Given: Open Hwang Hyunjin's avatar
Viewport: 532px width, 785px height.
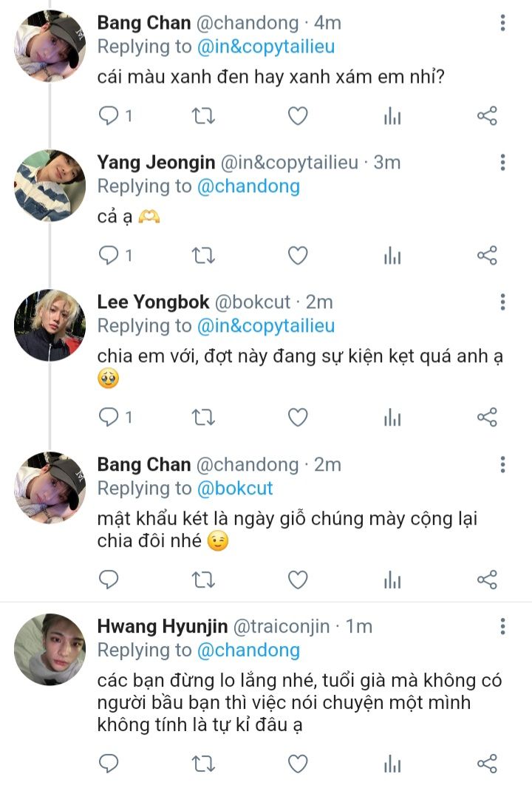Looking at the screenshot, I should click(50, 649).
